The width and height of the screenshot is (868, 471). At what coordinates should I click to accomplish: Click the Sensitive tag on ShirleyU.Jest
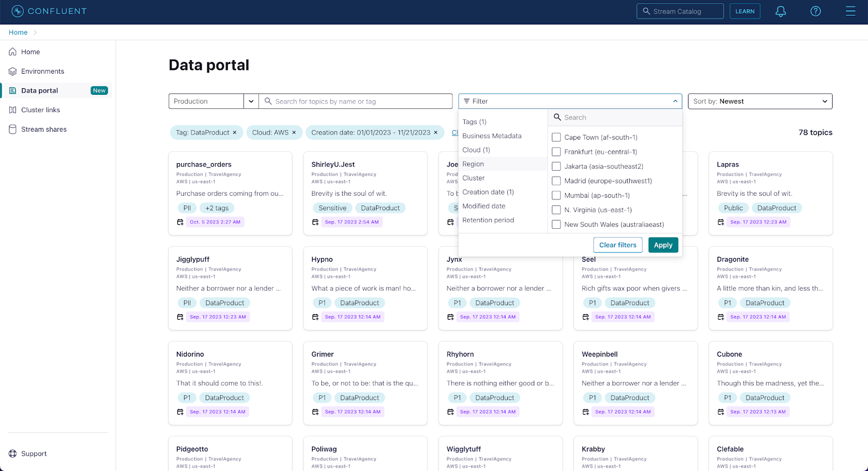(x=333, y=208)
